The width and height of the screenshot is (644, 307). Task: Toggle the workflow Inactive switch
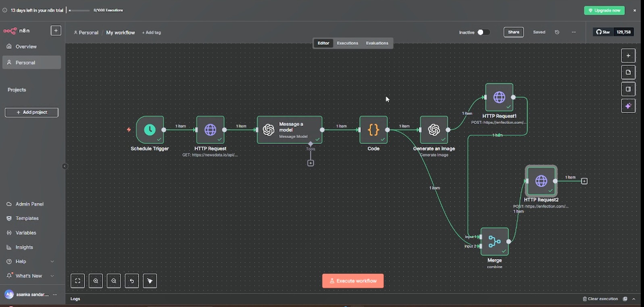click(x=483, y=32)
